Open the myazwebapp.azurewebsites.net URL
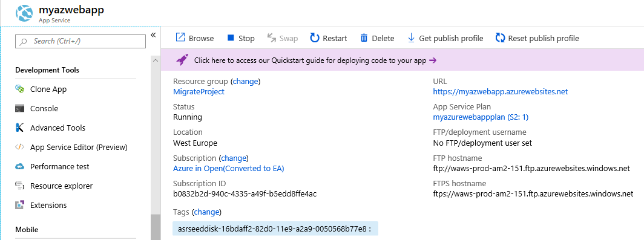 (x=500, y=91)
